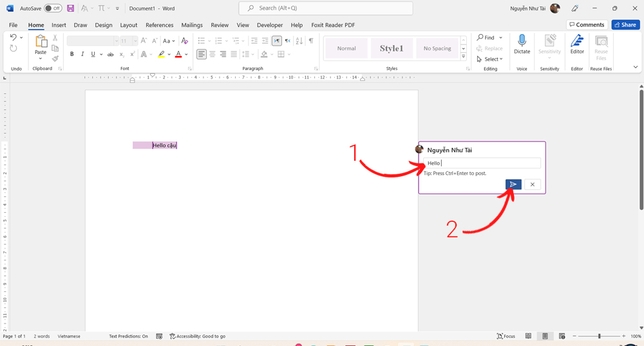The height and width of the screenshot is (346, 644).
Task: Open the References tab
Action: [x=159, y=25]
